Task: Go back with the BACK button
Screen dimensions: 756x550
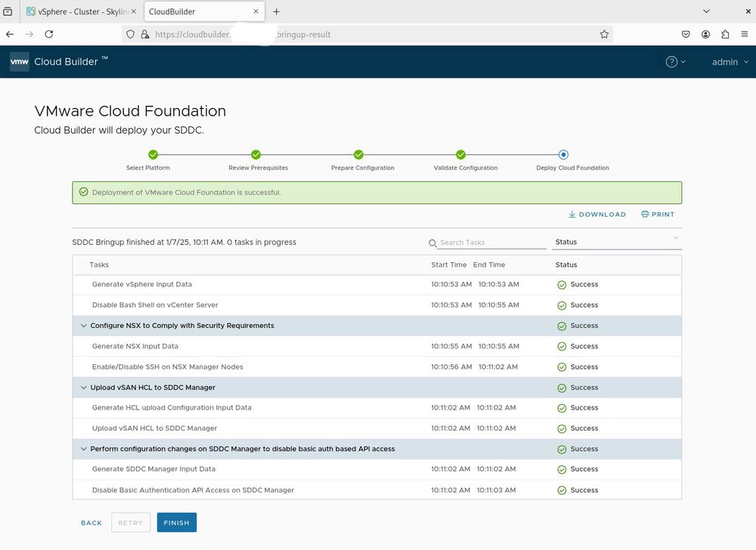Action: click(x=91, y=523)
